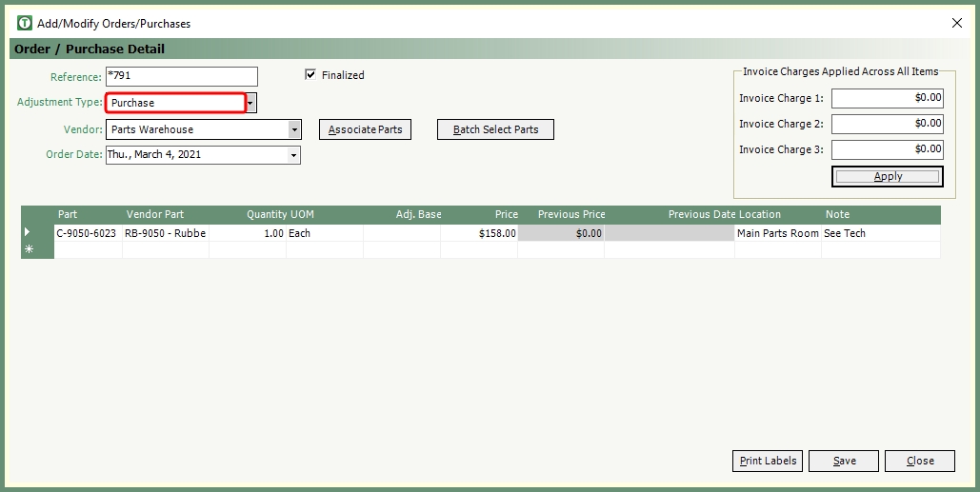Open the Vendor dropdown list
The image size is (980, 492).
pos(294,129)
